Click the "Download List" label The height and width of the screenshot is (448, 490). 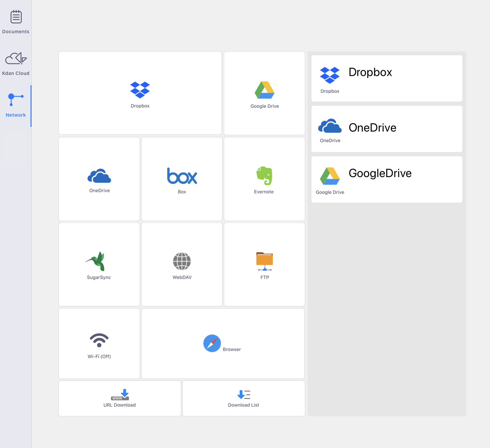pyautogui.click(x=244, y=405)
